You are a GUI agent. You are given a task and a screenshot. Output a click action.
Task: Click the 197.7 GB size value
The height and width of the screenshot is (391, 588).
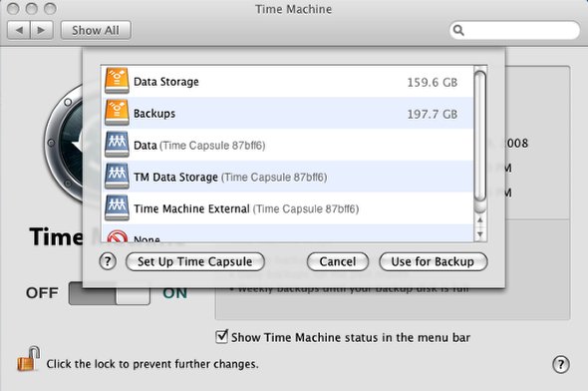click(x=433, y=114)
